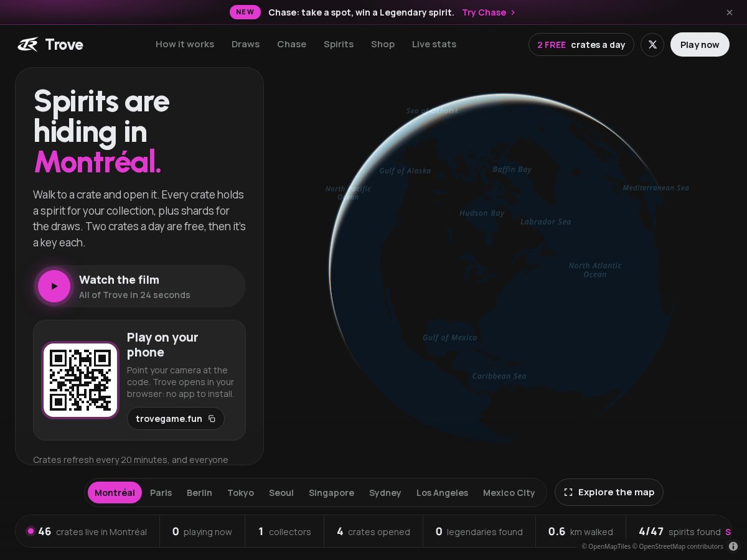The width and height of the screenshot is (747, 560).
Task: Choose Mexico City tab
Action: [509, 493]
